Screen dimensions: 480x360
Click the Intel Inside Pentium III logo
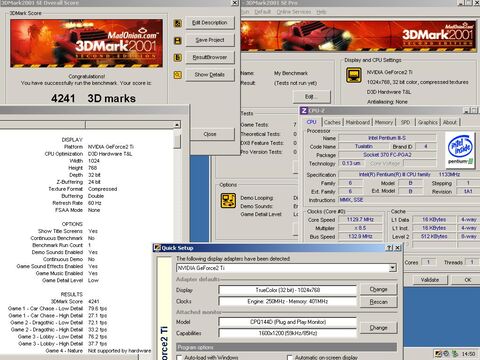pos(460,149)
